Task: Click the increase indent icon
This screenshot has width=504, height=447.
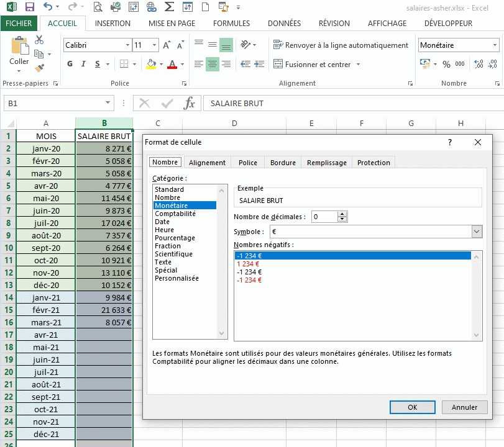Action: (260, 65)
